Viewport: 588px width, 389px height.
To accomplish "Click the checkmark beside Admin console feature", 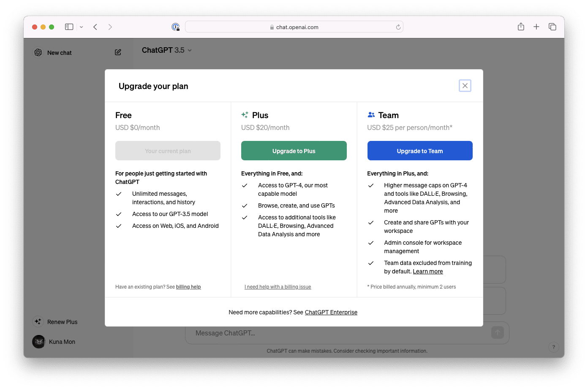I will (371, 243).
